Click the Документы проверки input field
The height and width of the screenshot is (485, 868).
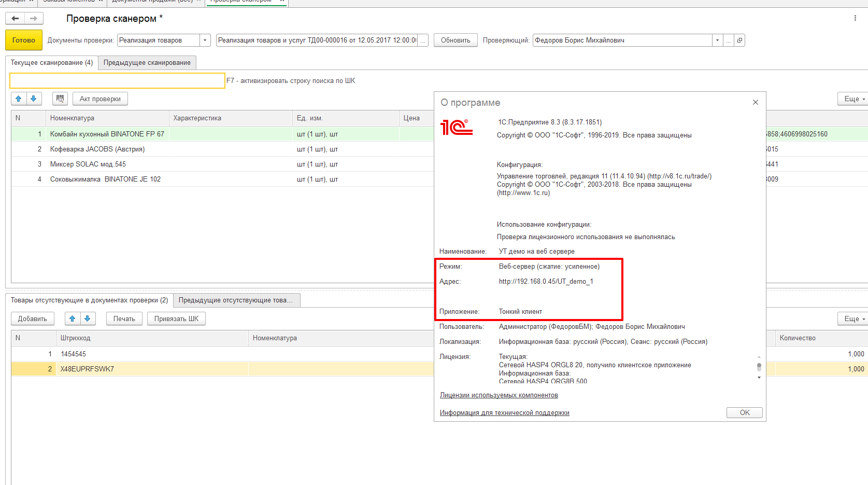159,40
